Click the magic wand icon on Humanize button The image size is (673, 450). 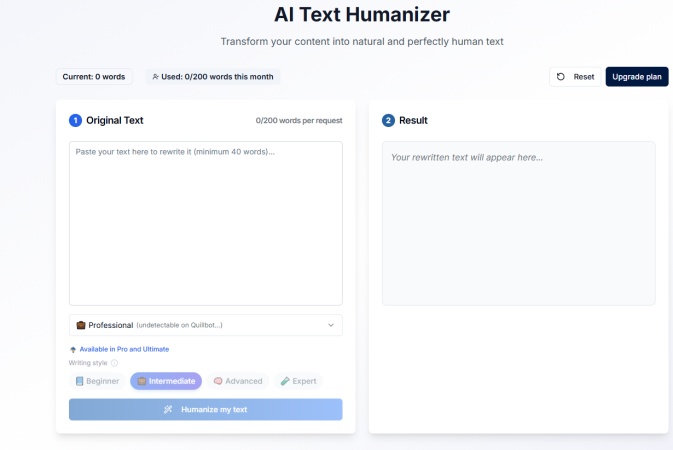[x=168, y=409]
